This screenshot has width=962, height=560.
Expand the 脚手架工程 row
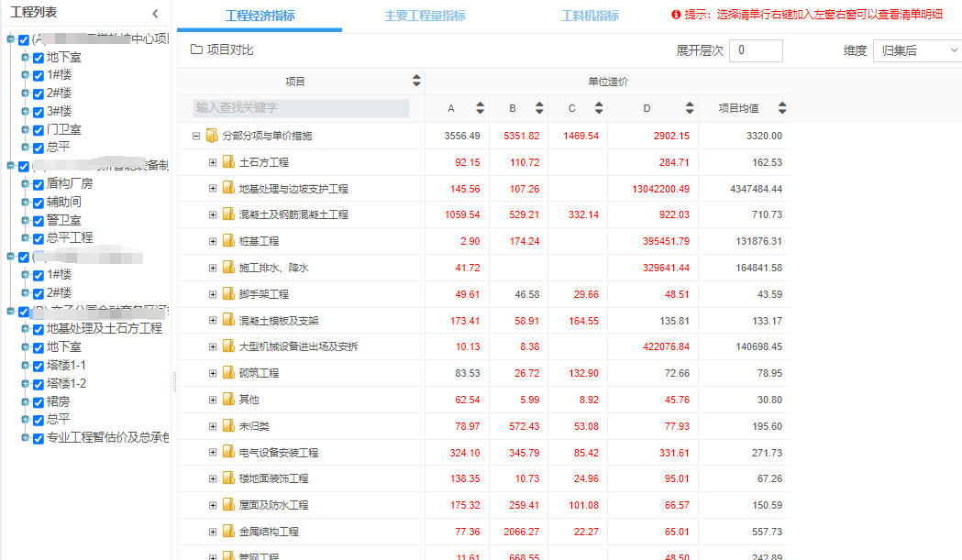(212, 294)
